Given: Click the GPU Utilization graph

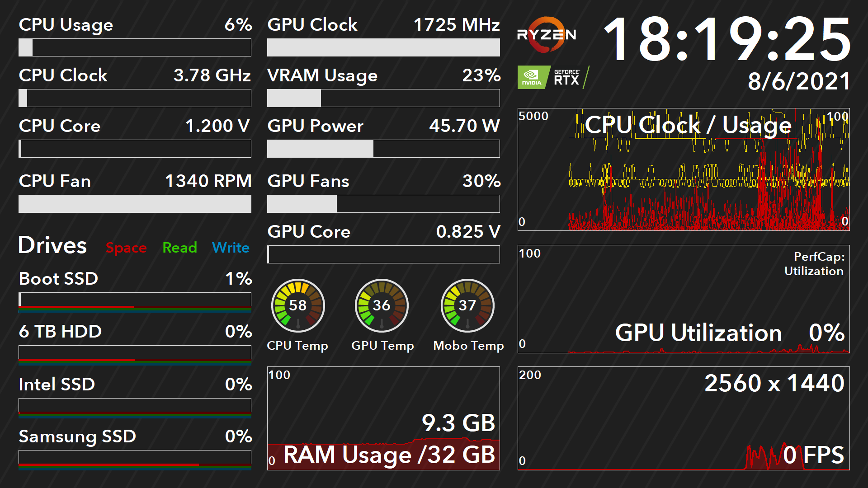Looking at the screenshot, I should click(684, 299).
